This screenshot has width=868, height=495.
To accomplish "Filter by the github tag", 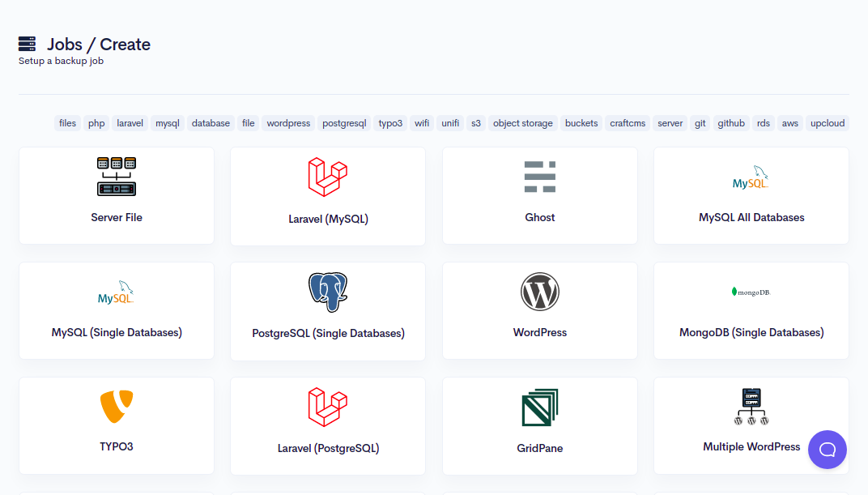I will click(731, 123).
